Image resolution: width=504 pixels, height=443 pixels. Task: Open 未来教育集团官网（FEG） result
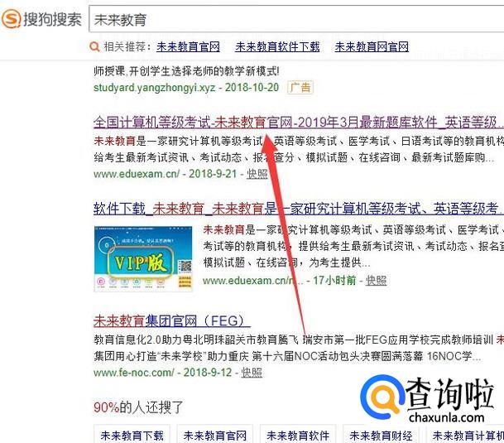(172, 320)
